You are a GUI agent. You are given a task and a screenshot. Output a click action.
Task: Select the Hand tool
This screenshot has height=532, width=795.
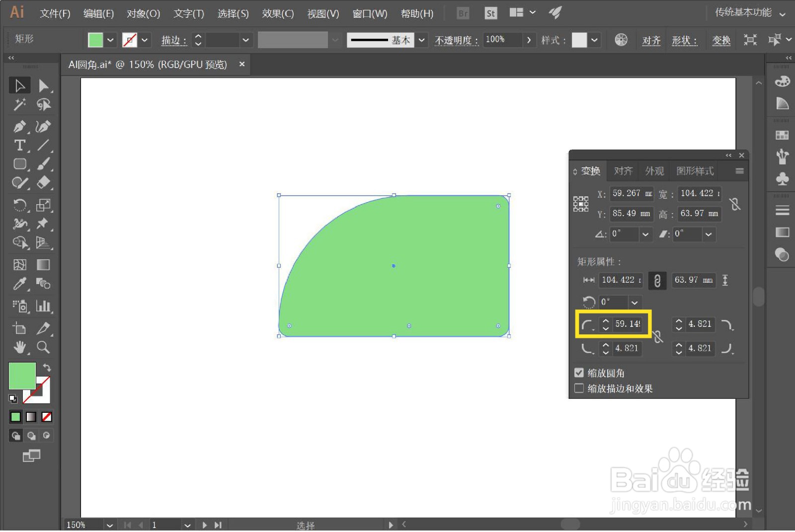20,347
